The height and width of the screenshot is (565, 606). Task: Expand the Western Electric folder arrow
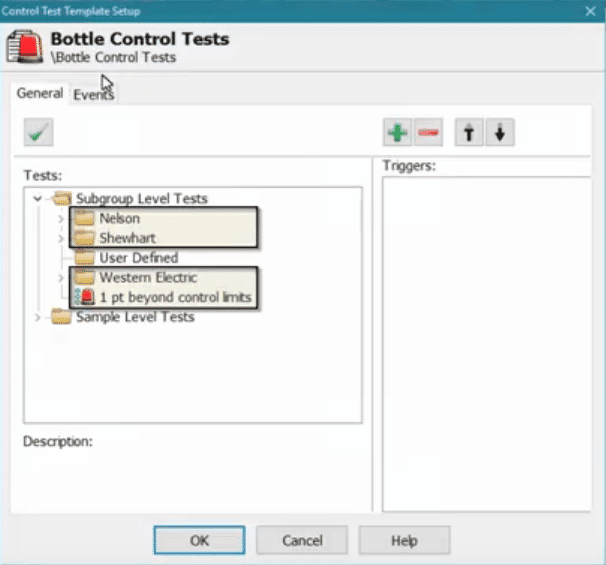[61, 277]
